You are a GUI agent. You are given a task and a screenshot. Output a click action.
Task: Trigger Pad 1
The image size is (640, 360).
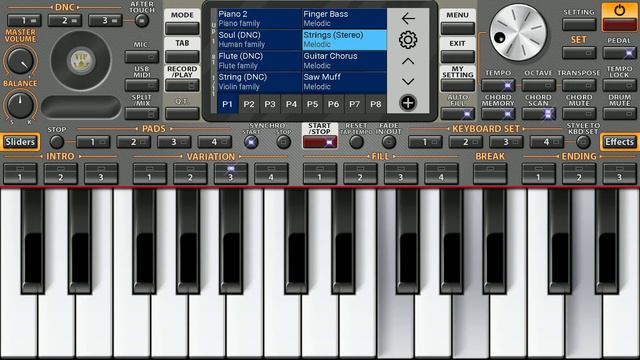93,142
